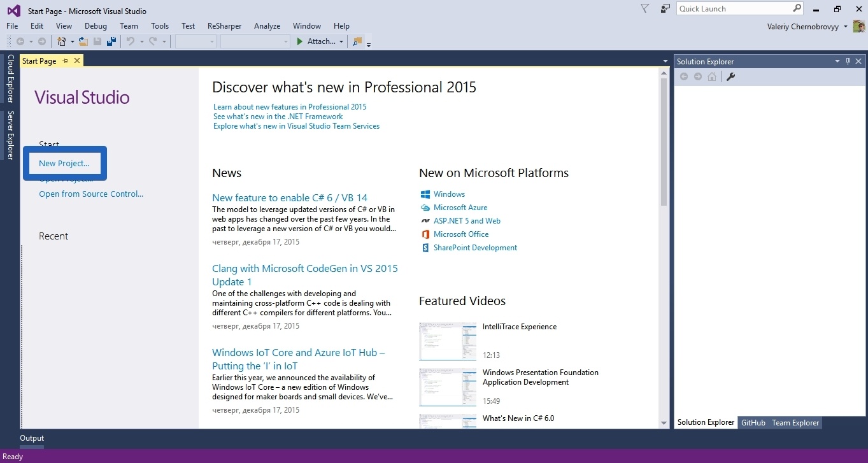This screenshot has height=463, width=868.
Task: Open the Output panel tab
Action: click(32, 438)
